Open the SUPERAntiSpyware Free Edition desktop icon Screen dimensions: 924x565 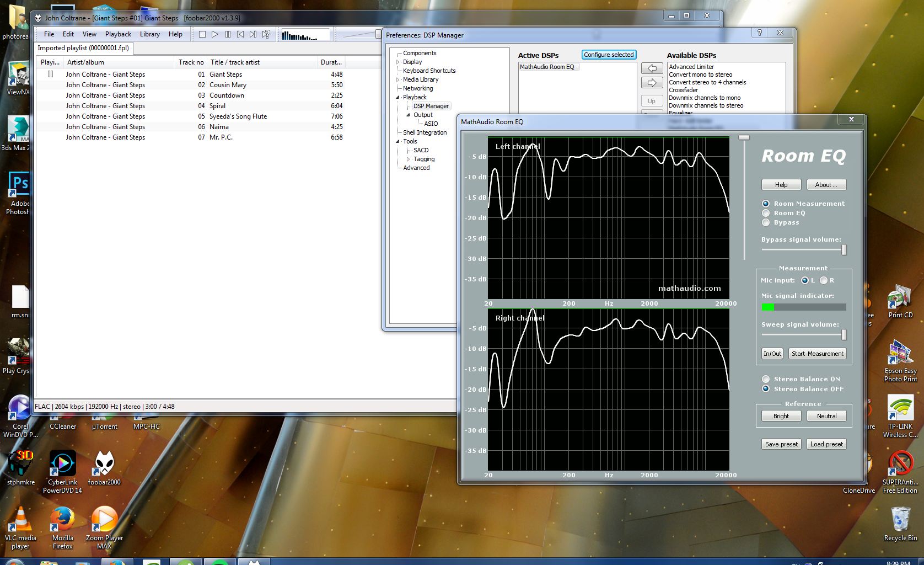coord(900,472)
